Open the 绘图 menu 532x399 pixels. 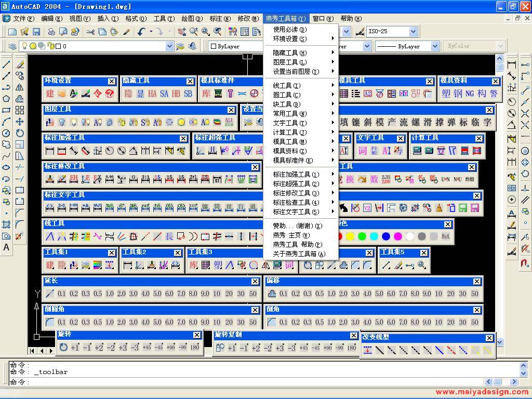[x=192, y=18]
